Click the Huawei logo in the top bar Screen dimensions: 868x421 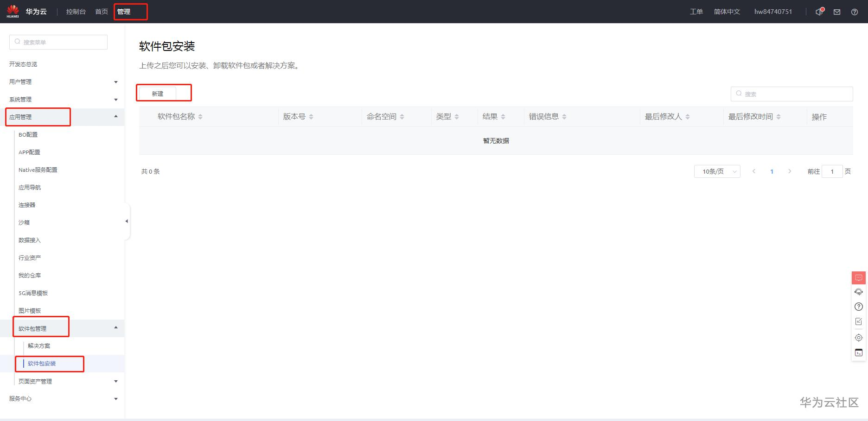13,11
